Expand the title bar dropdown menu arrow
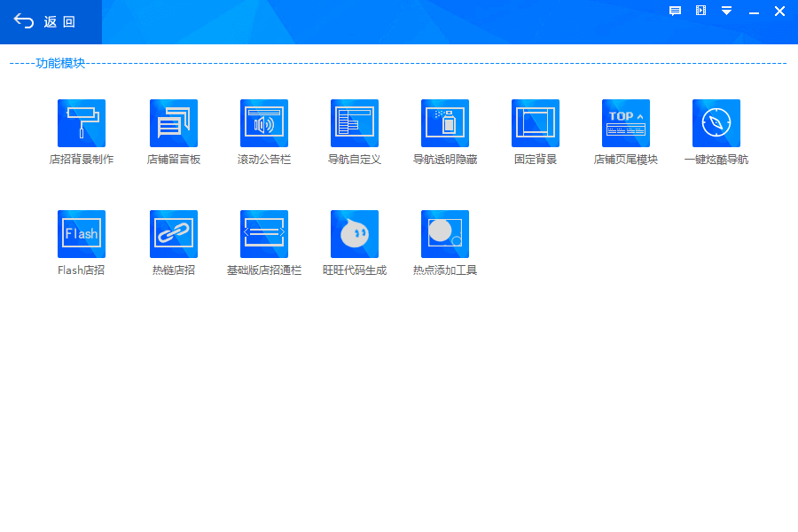Screen dimensions: 798x532 coord(726,11)
